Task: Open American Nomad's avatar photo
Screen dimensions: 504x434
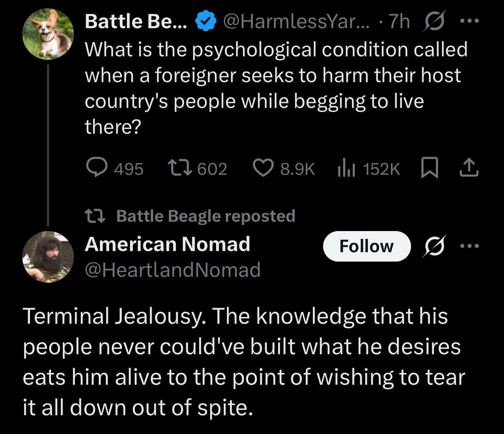Action: pos(48,256)
